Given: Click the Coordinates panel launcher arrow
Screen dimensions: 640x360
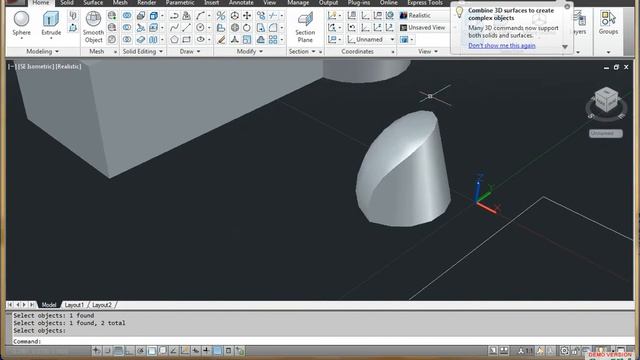Looking at the screenshot, I should click(x=393, y=52).
